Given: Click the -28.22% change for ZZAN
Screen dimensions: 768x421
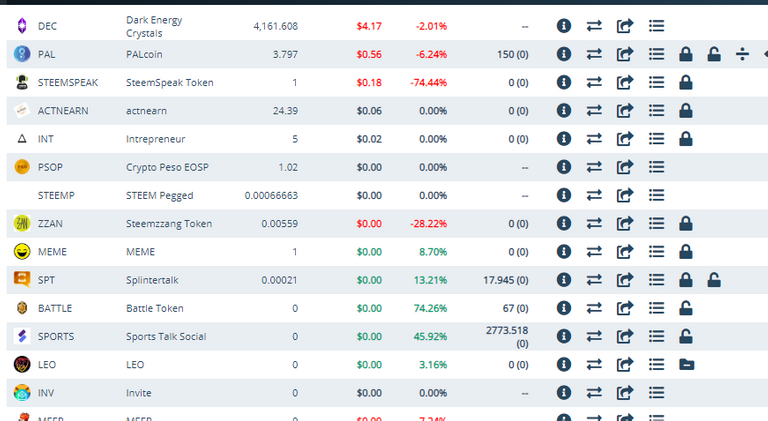Looking at the screenshot, I should (429, 224).
